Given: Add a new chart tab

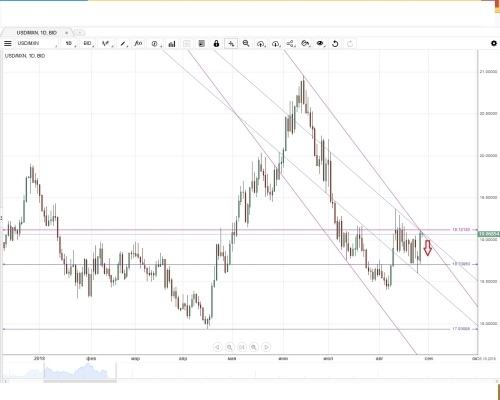Looking at the screenshot, I should click(x=79, y=33).
